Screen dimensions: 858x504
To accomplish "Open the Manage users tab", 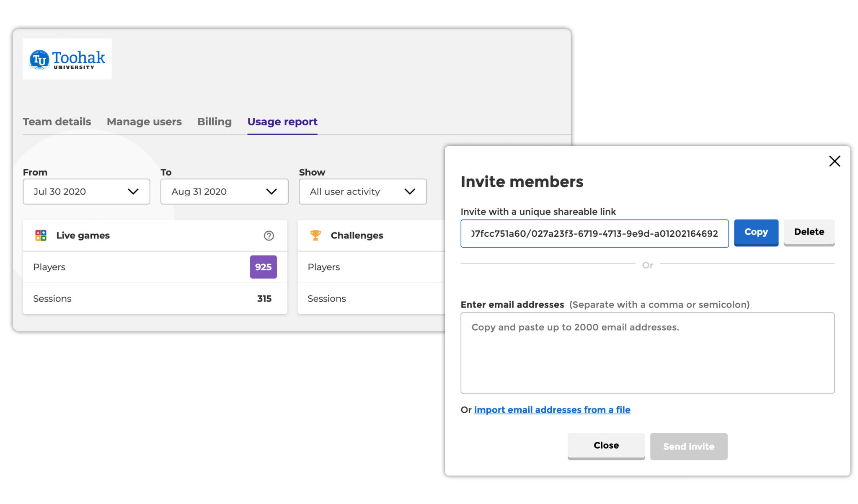I will (144, 121).
